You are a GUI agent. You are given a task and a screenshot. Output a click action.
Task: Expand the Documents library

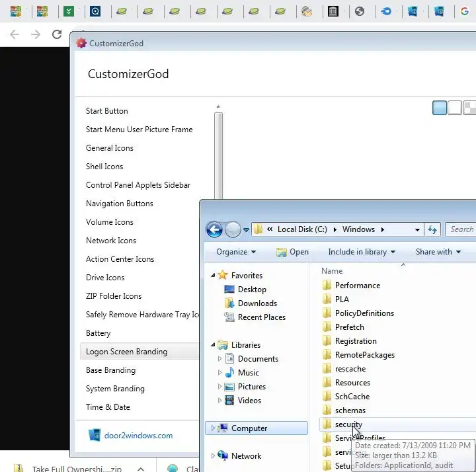coord(219,358)
